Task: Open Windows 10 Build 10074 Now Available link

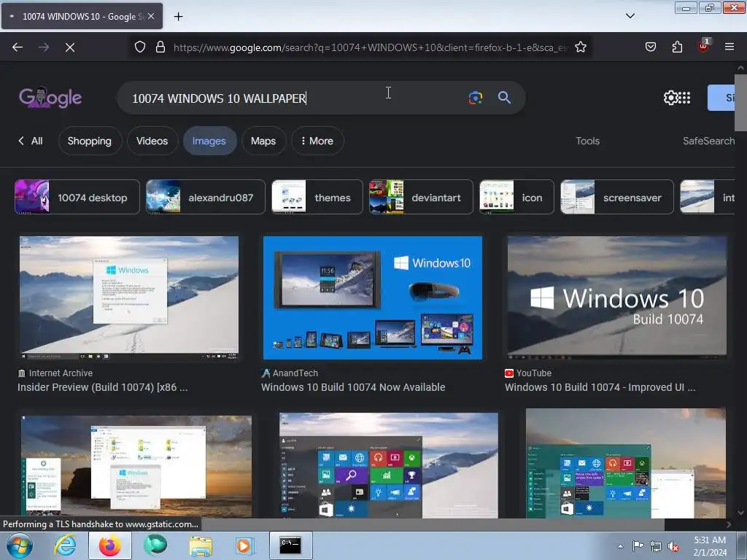Action: click(x=353, y=387)
